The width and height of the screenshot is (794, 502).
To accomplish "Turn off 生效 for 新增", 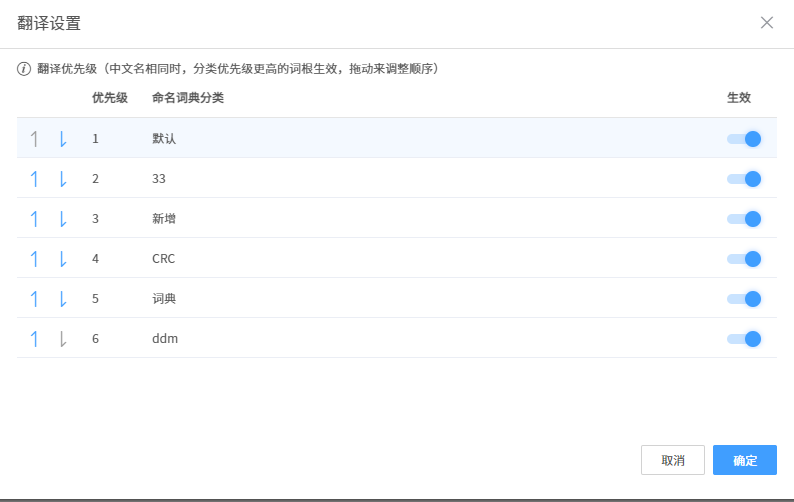I will pos(744,218).
